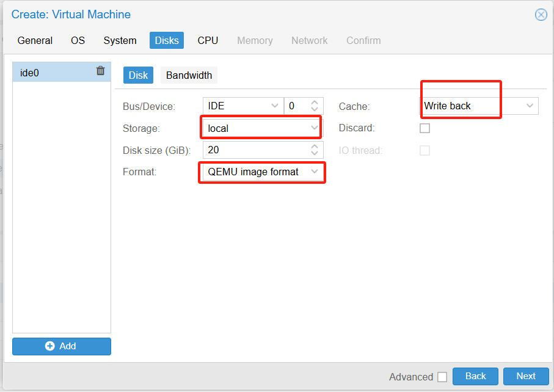This screenshot has width=554, height=392.
Task: Click the device number spinner arrows
Action: (x=315, y=106)
